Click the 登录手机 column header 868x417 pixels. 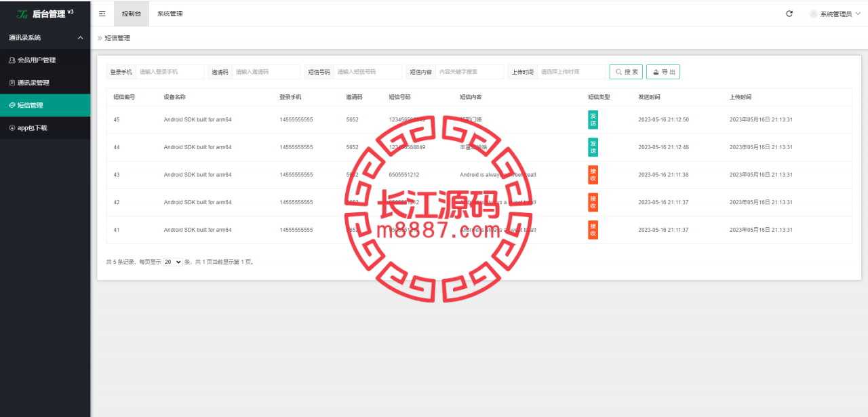(290, 97)
